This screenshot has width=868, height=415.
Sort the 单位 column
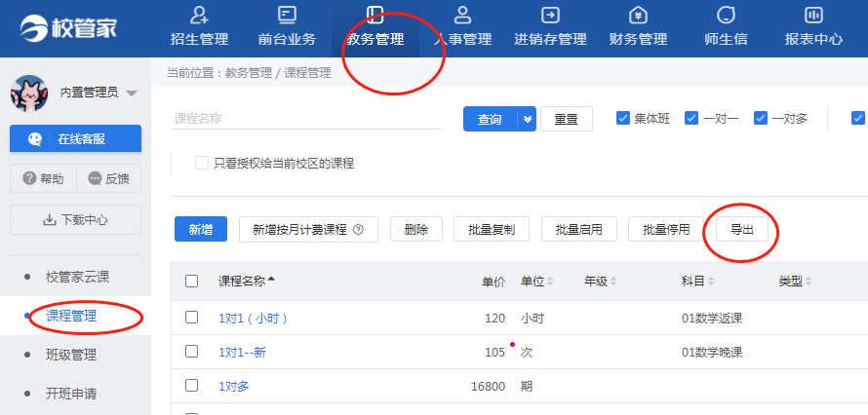tap(550, 282)
